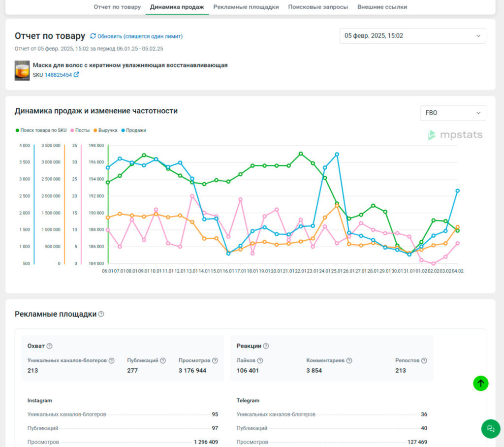Screen dimensions: 504x447
Task: Open the green chat support widget
Action: point(490,428)
